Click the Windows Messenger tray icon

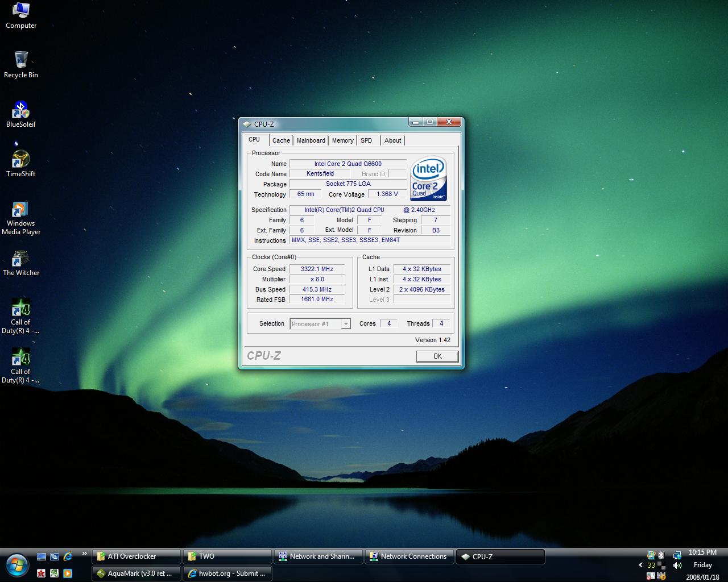(x=651, y=555)
